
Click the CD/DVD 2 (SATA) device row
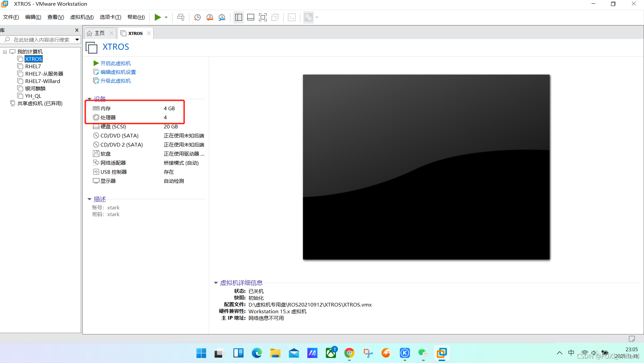point(148,145)
